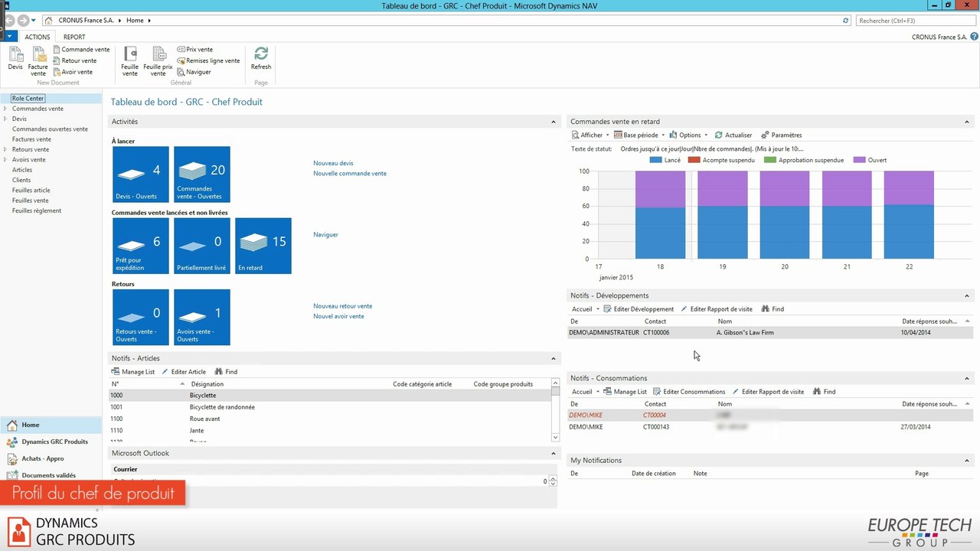
Task: Go forward with the navigation arrow
Action: pos(23,21)
